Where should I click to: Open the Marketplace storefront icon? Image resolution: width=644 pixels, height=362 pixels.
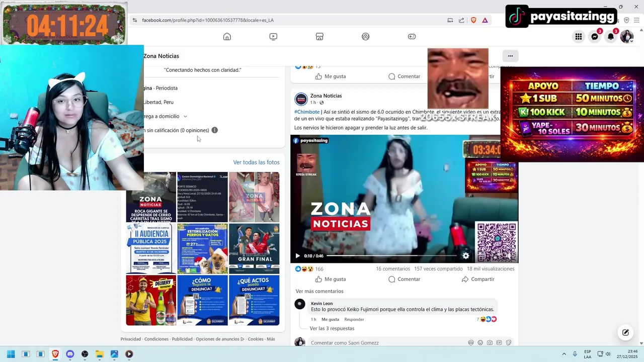319,36
